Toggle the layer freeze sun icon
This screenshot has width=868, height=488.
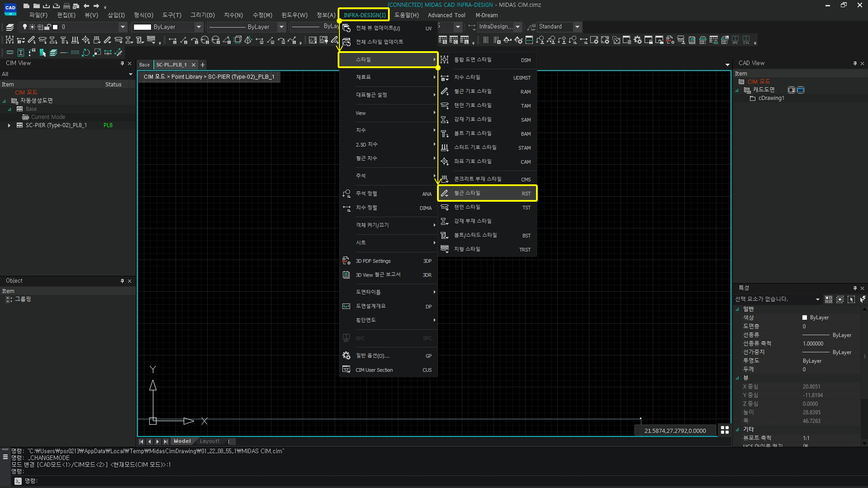click(x=32, y=27)
